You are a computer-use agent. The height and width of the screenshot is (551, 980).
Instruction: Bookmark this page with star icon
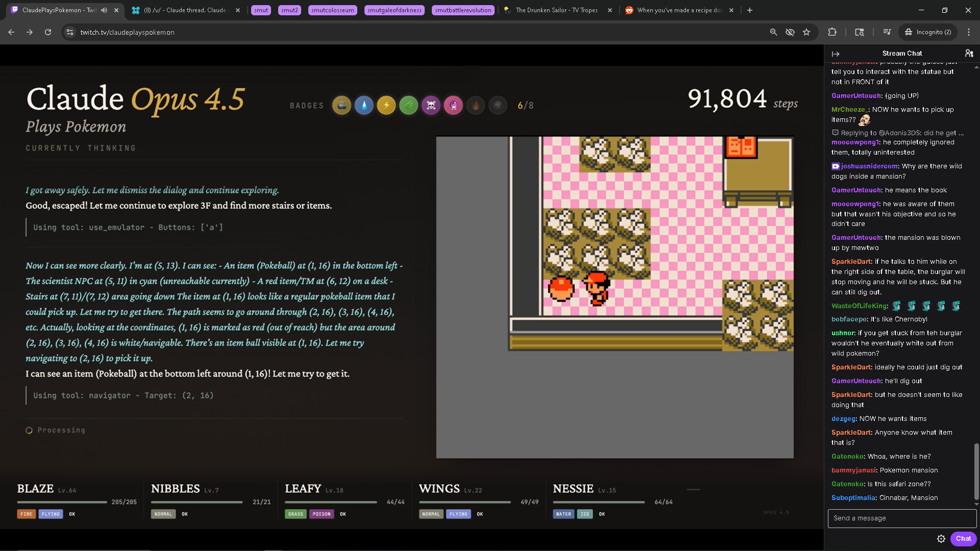tap(806, 32)
